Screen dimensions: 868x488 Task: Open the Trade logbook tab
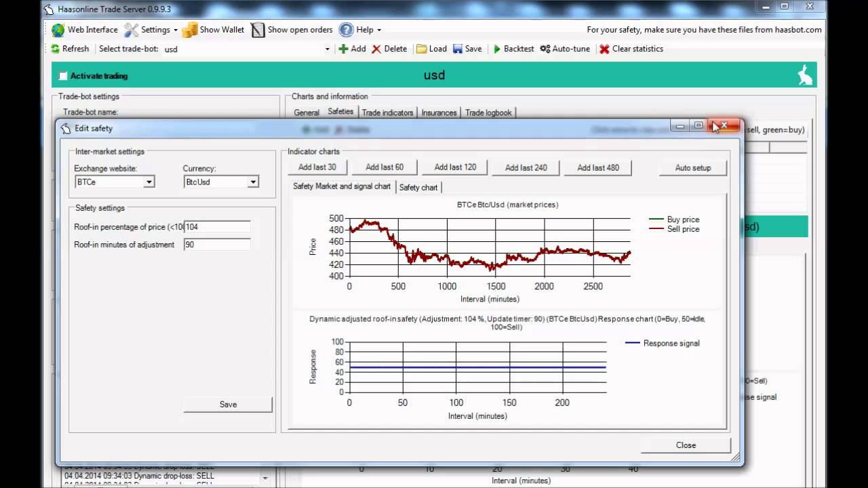(x=488, y=113)
